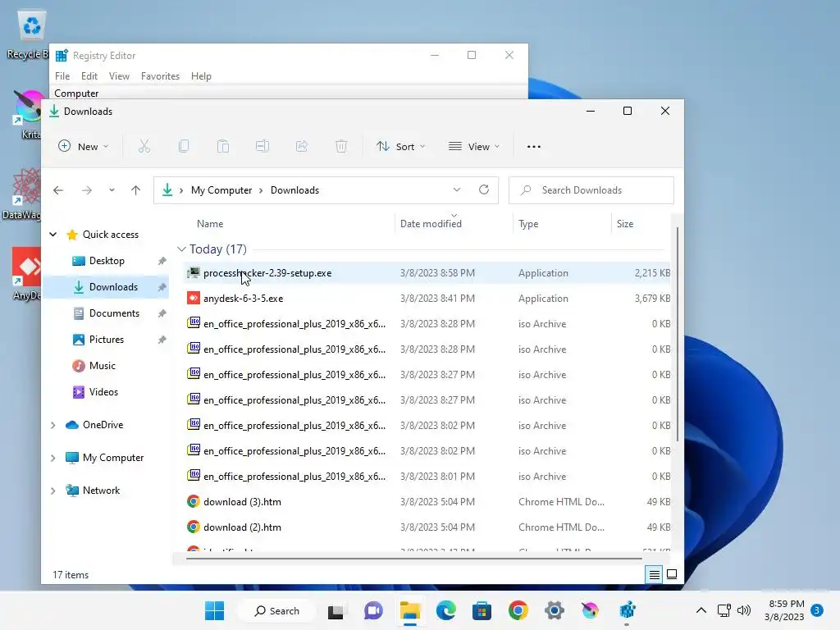
Task: Click My Computer in address breadcrumb
Action: coord(221,190)
